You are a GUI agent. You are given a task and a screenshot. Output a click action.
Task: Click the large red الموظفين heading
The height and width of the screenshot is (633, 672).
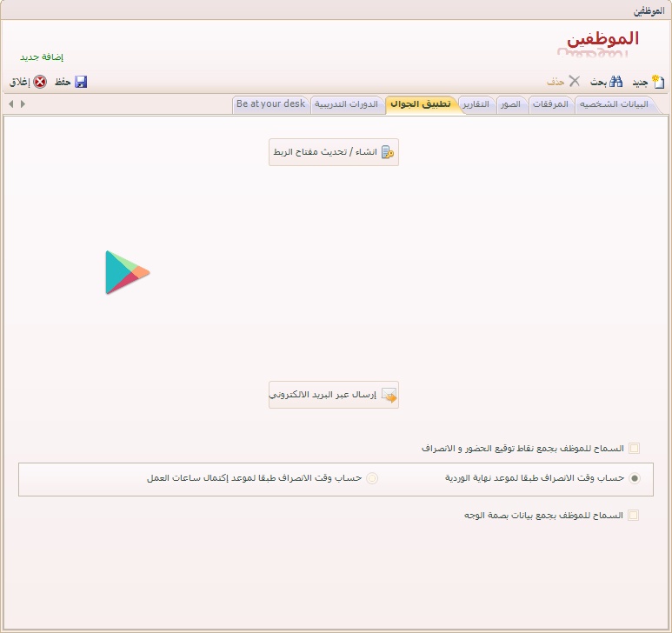point(603,39)
